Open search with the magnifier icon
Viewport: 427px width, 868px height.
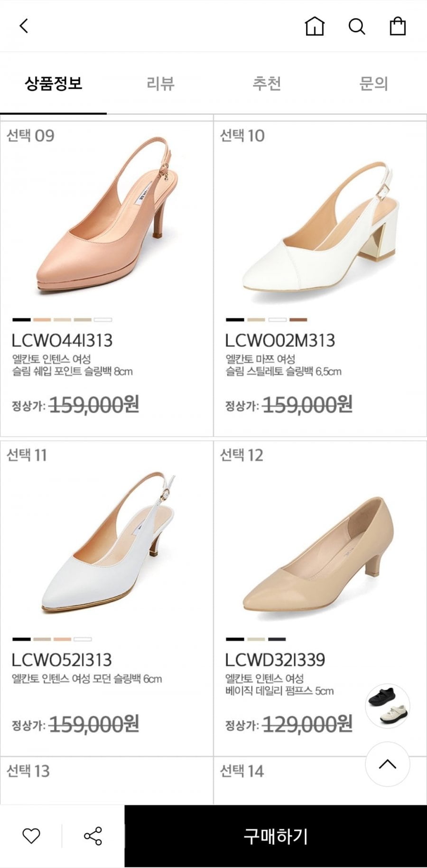coord(357,27)
